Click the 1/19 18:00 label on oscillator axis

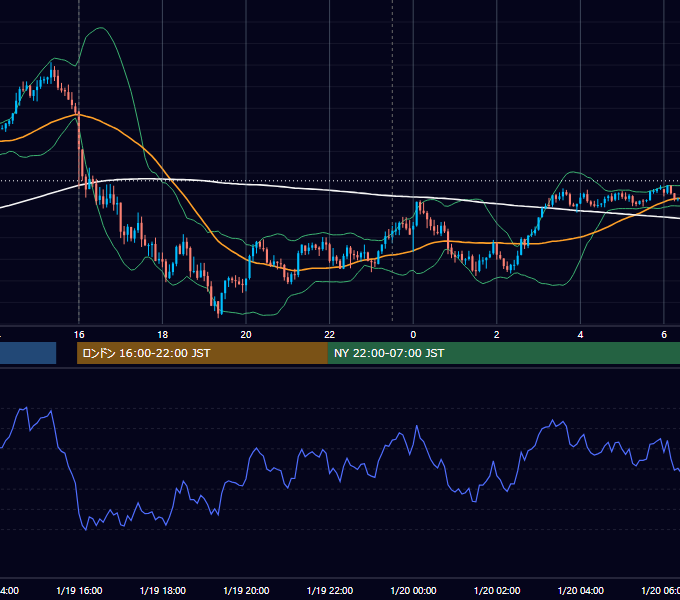pos(163,590)
